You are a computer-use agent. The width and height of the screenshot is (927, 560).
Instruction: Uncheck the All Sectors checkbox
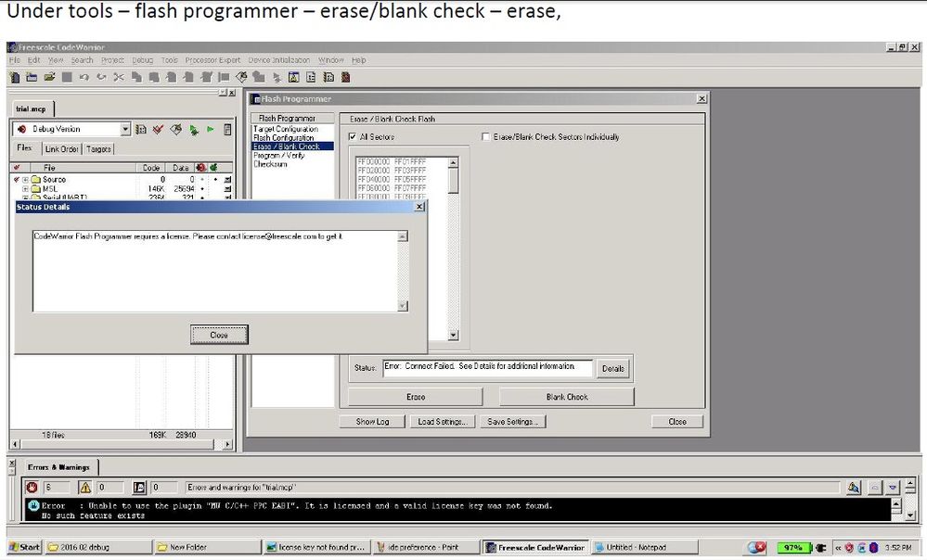(353, 136)
